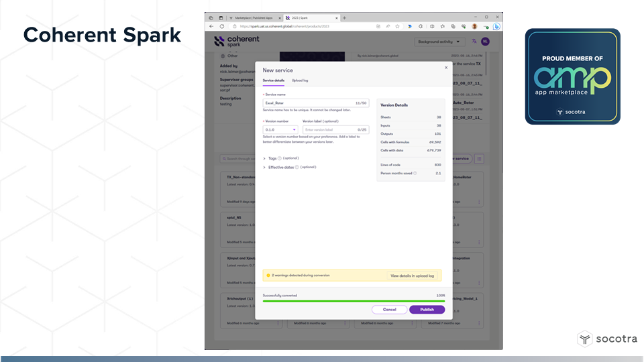Click the Version Details heading

(x=394, y=105)
